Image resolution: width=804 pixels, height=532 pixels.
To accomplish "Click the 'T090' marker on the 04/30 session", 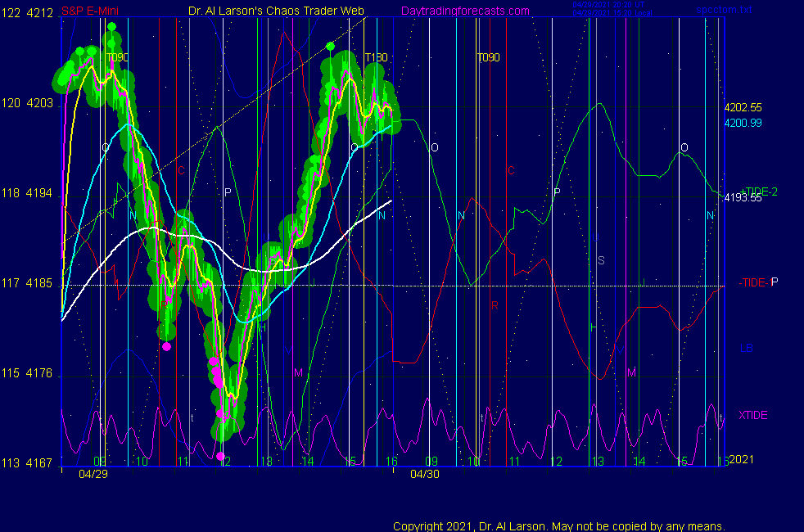I will click(488, 57).
